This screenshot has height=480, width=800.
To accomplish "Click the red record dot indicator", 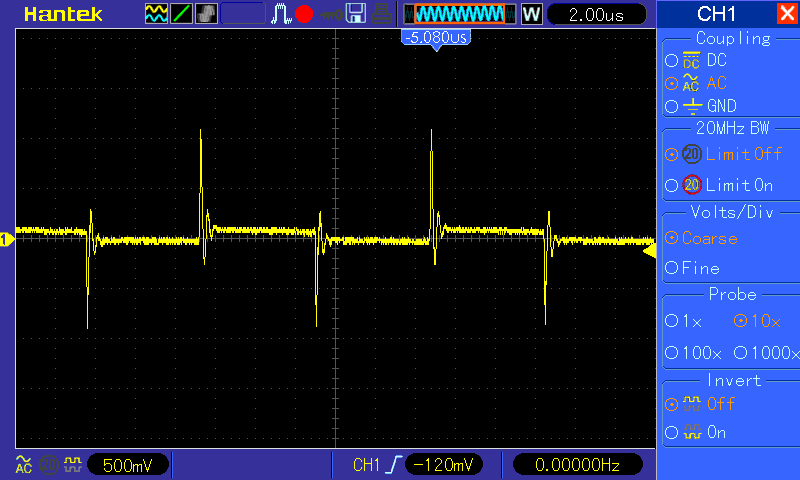I will point(304,14).
